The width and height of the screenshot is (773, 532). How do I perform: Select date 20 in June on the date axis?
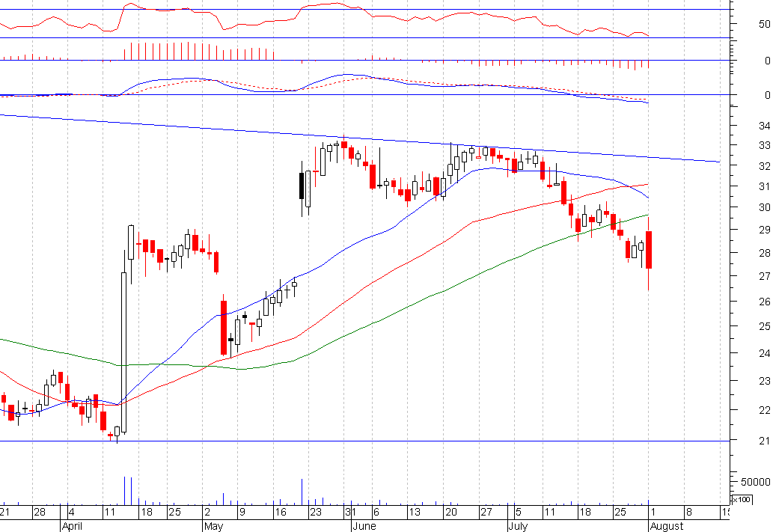click(450, 512)
